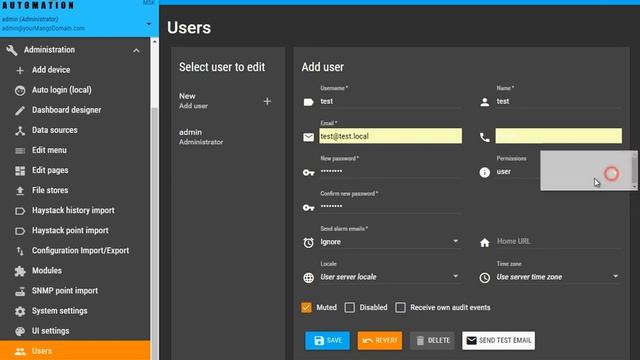Click the SEND TEST EMAIL button

[498, 340]
